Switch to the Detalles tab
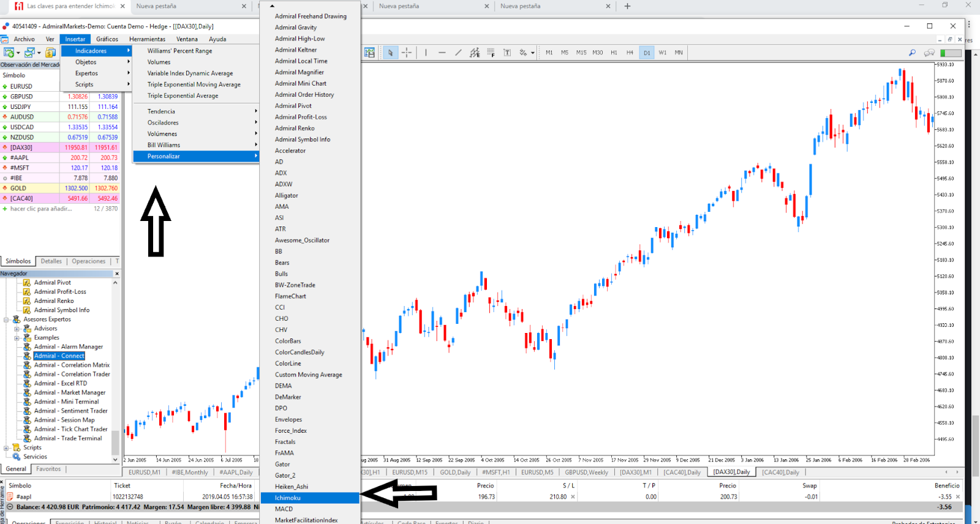The height and width of the screenshot is (524, 980). point(51,261)
